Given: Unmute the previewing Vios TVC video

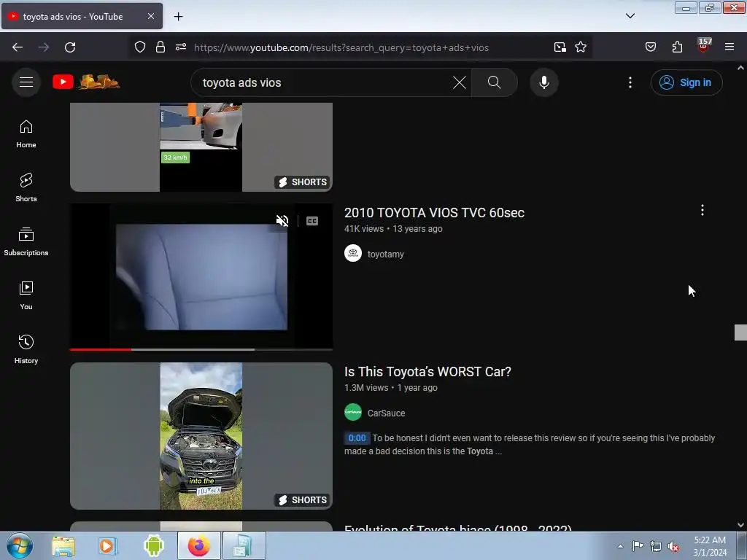Looking at the screenshot, I should (x=282, y=221).
